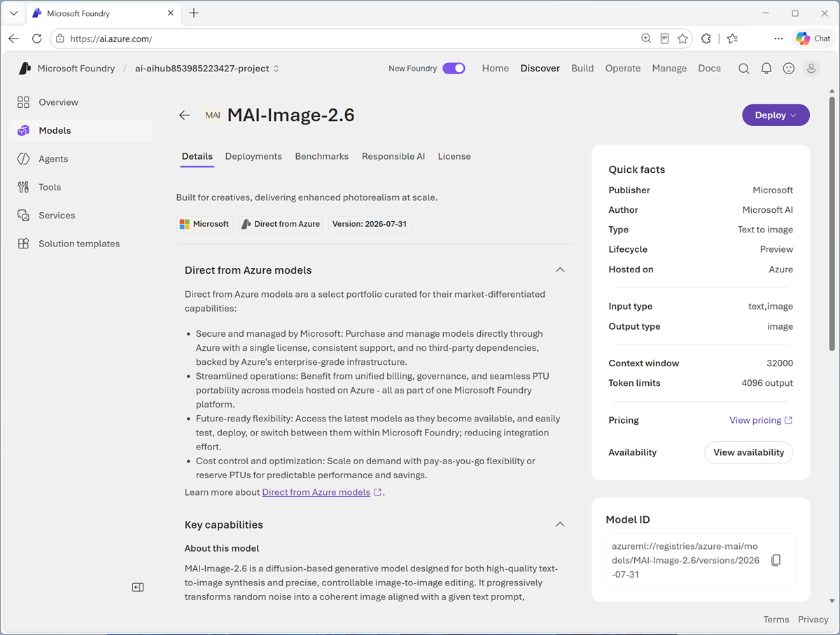Click the Microsoft publisher tag
Screen dimensions: 840x635
204,224
